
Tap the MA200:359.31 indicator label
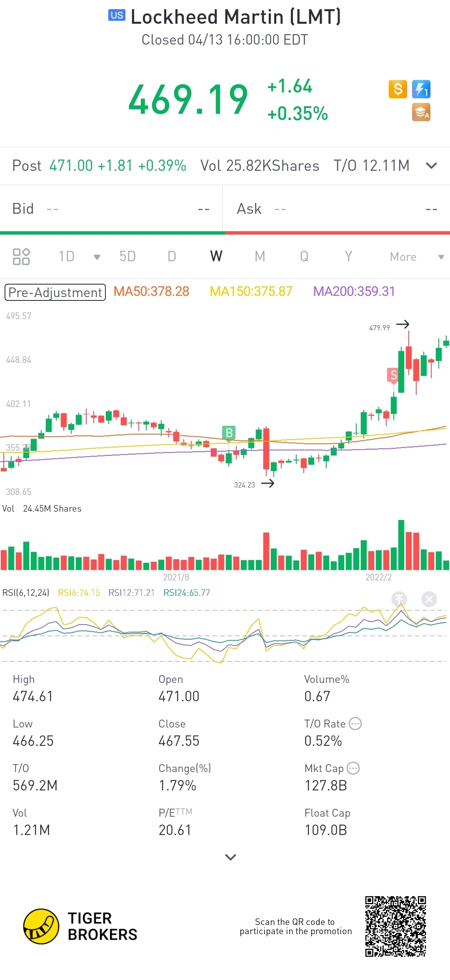pyautogui.click(x=354, y=291)
